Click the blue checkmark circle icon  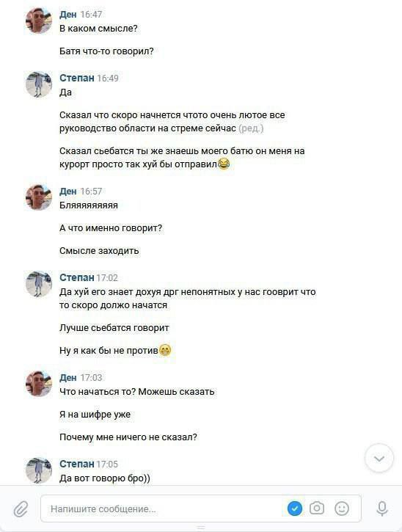click(294, 509)
